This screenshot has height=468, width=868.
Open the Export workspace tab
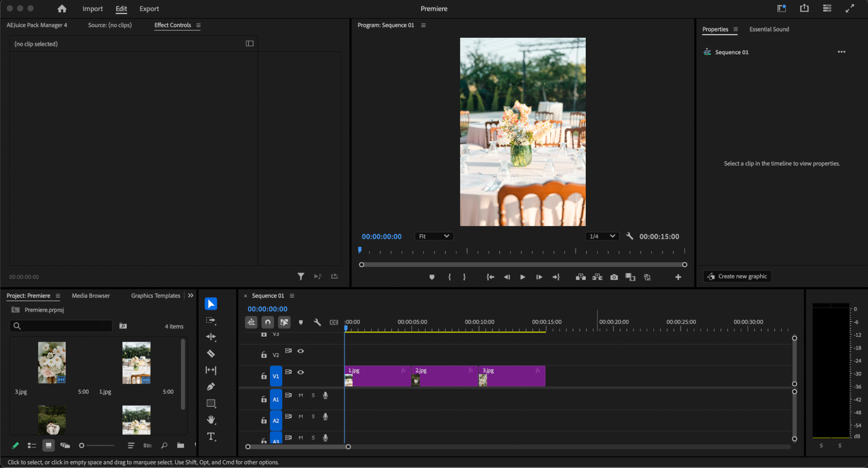point(149,9)
